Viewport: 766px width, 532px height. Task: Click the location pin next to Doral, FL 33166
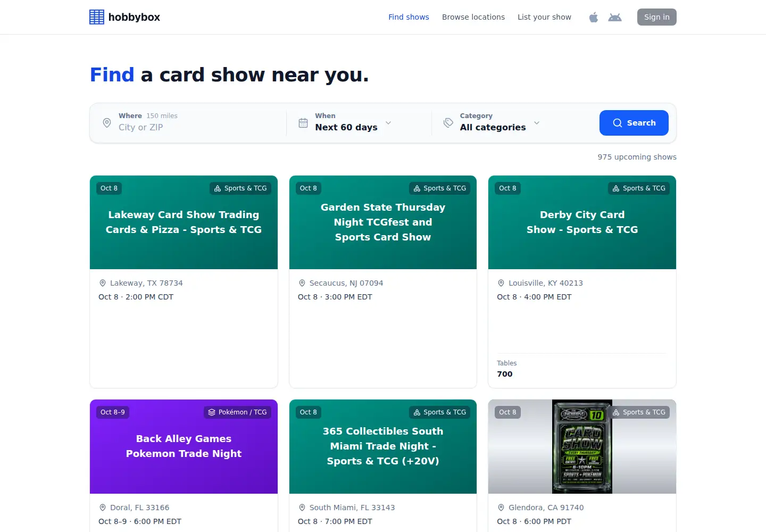(x=103, y=508)
